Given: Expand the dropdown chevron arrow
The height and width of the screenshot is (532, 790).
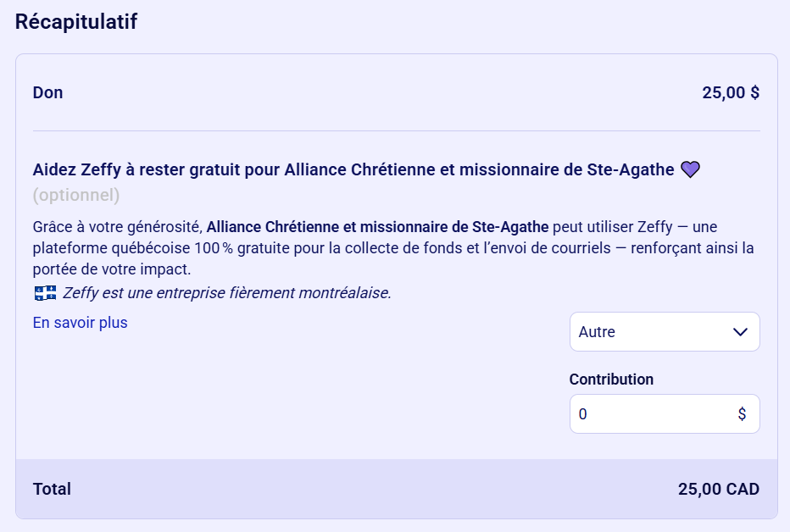Looking at the screenshot, I should pos(739,332).
